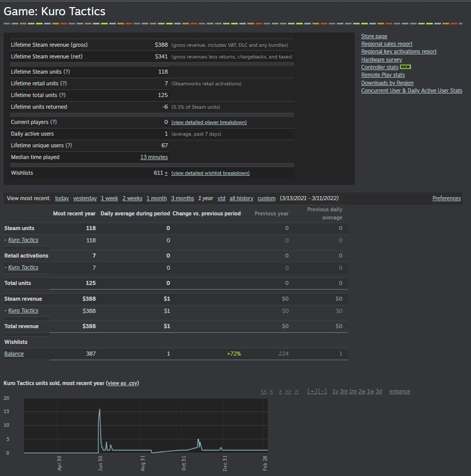The image size is (471, 476).
Task: Select the 'today' time range
Action: point(62,198)
